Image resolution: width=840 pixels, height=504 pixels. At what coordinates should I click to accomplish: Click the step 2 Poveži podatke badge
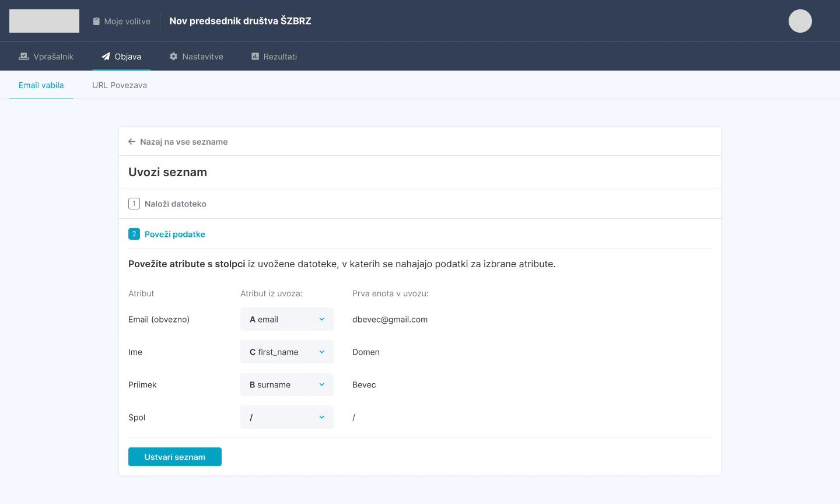(x=134, y=234)
